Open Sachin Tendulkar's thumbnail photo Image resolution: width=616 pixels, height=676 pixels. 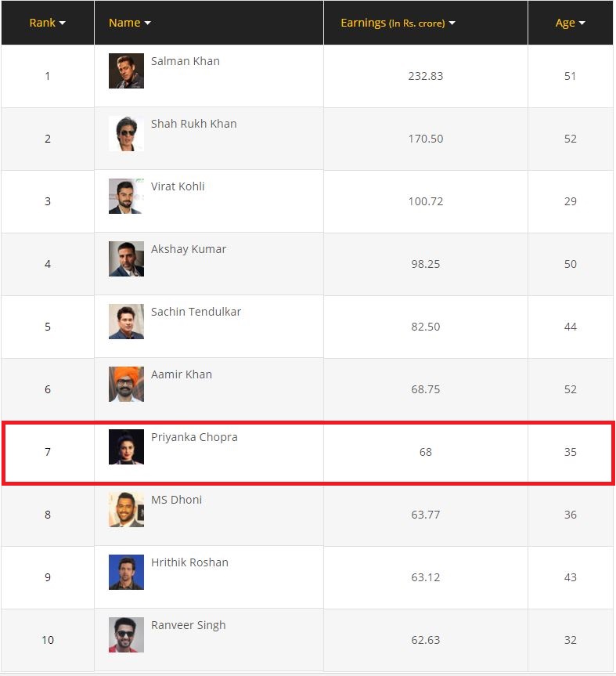[x=126, y=322]
